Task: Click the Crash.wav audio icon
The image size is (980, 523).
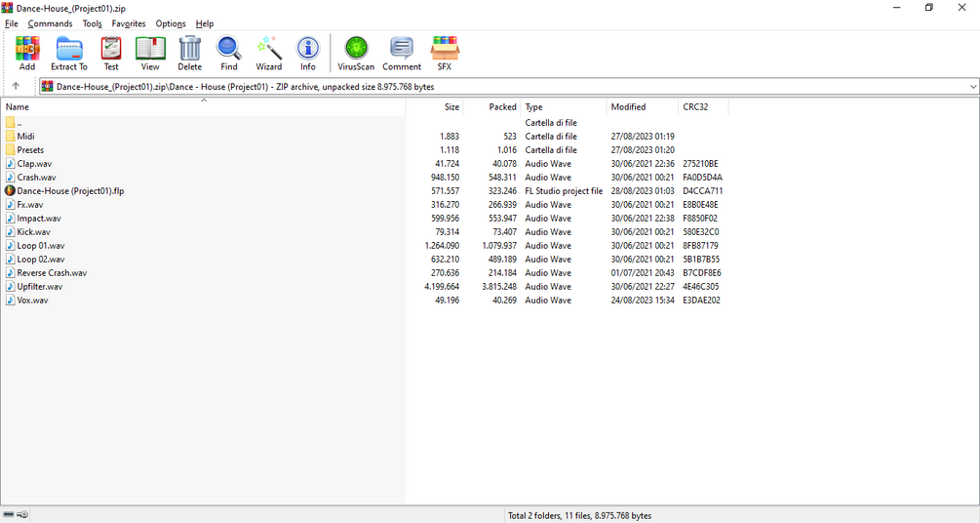Action: coord(10,177)
